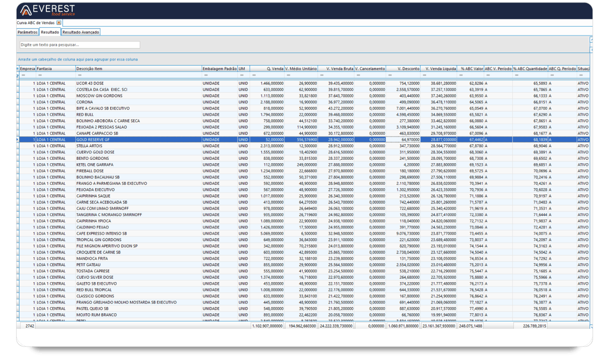This screenshot has width=609, height=364.
Task: Select FILE MIGNON APERITIVO DIJON SP row
Action: pos(304,246)
